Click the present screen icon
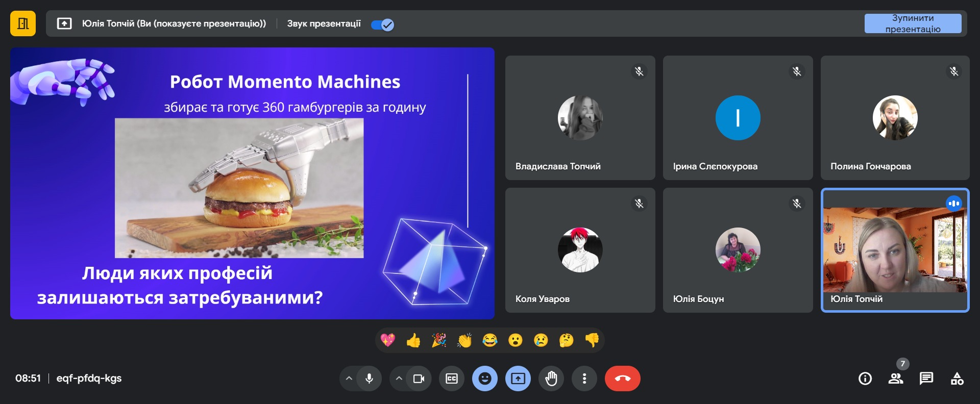Image resolution: width=980 pixels, height=404 pixels. coord(518,378)
